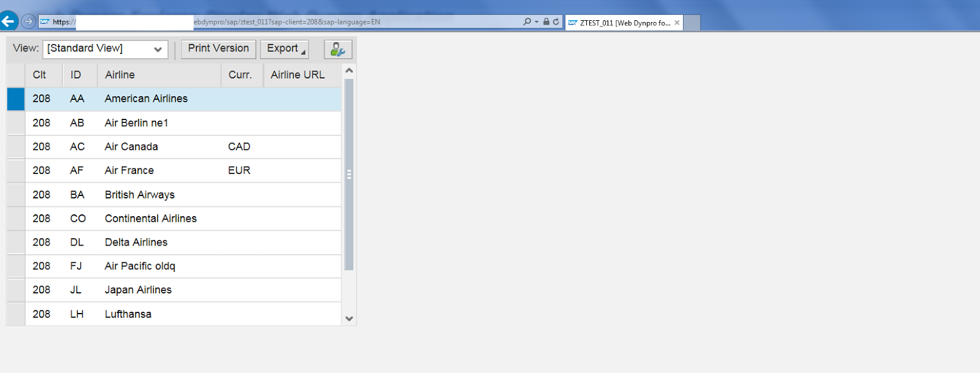The image size is (980, 373).
Task: Click the 'Air France' cell
Action: (159, 171)
